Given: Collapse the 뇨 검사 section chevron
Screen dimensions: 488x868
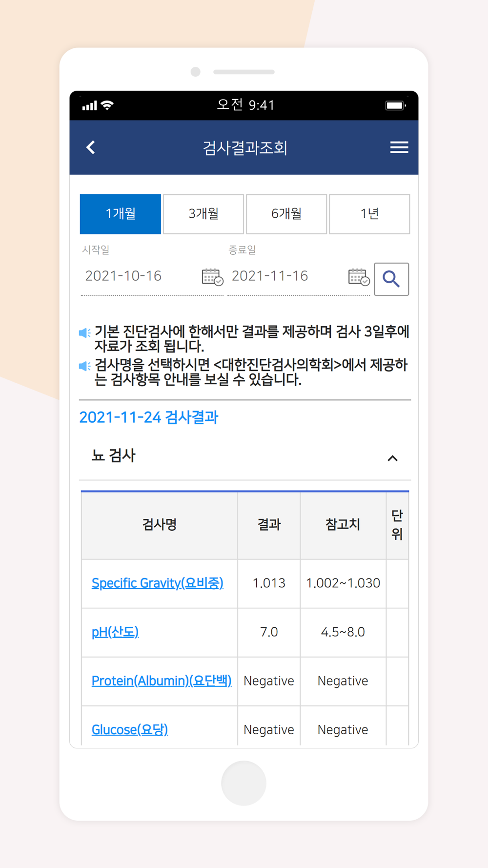Looking at the screenshot, I should (x=392, y=458).
